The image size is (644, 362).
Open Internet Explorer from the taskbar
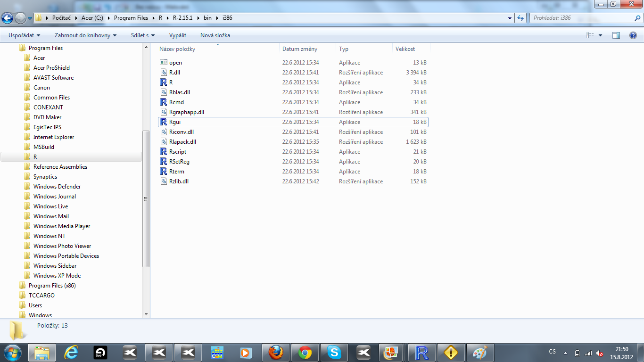tap(71, 352)
